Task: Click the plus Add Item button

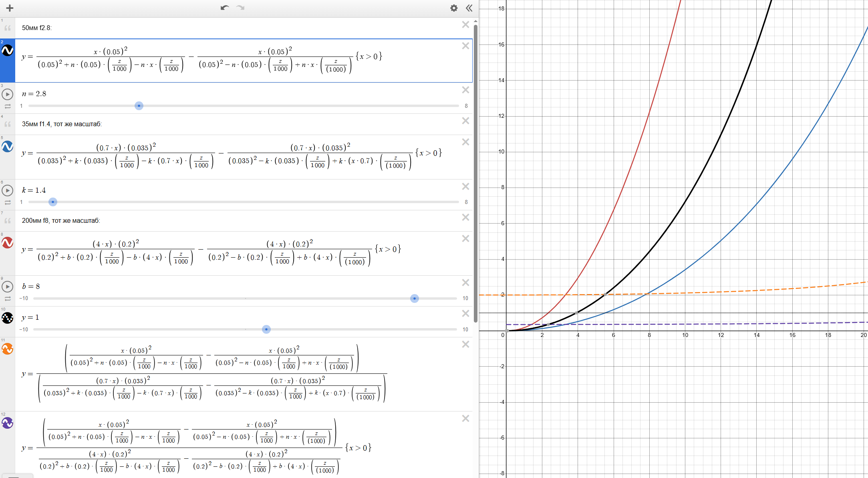Action: [10, 8]
